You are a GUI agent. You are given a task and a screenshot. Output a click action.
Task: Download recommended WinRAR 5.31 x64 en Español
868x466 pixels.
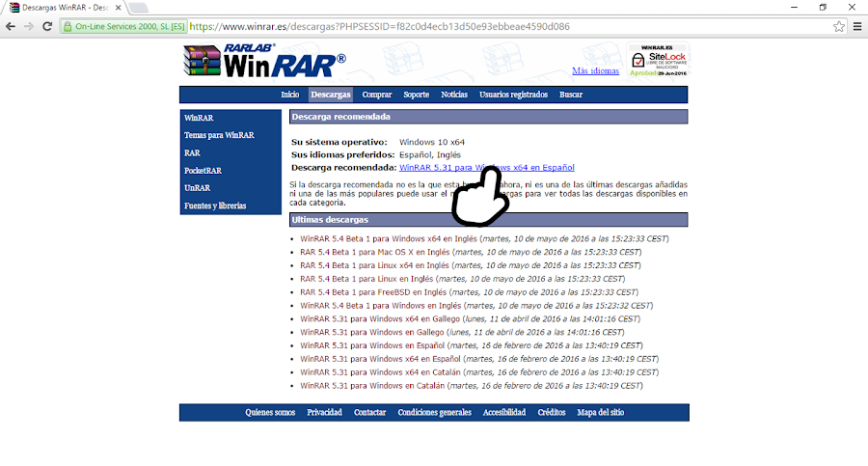(x=487, y=167)
